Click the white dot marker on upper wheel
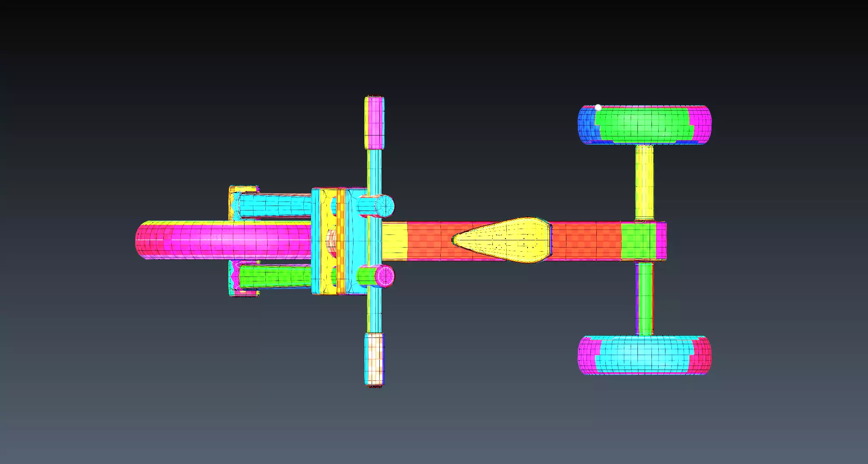 pyautogui.click(x=598, y=108)
